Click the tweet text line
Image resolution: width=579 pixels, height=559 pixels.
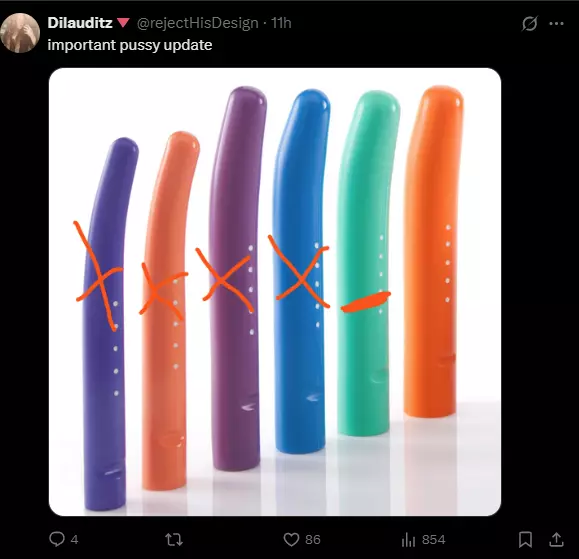[x=130, y=45]
